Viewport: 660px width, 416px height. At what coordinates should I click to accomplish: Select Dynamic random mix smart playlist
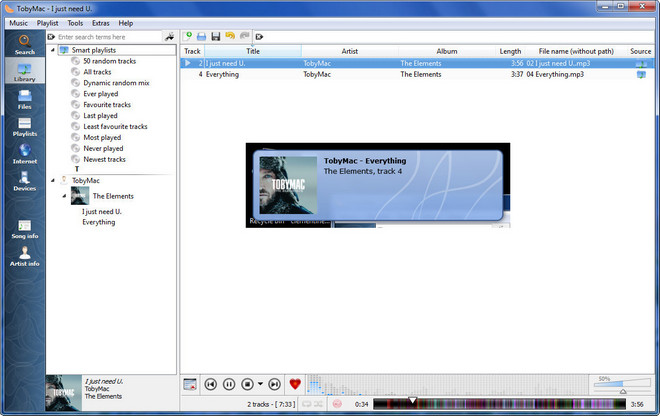coord(116,83)
